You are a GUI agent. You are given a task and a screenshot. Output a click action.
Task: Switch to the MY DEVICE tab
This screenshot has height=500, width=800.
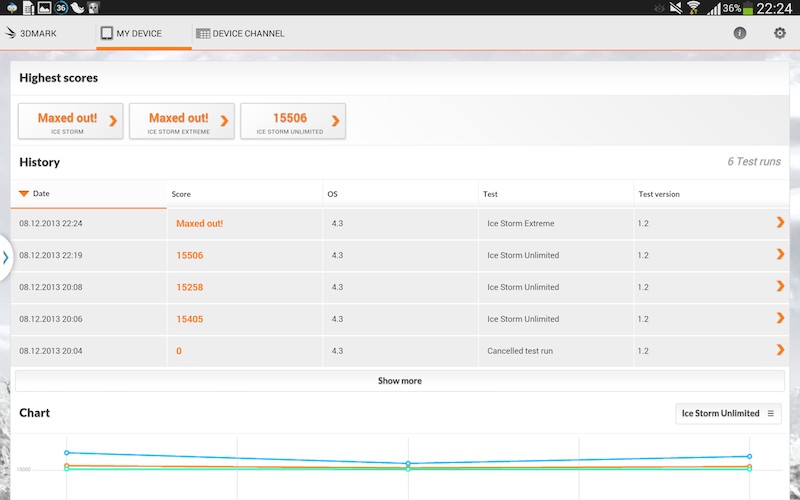pyautogui.click(x=144, y=34)
